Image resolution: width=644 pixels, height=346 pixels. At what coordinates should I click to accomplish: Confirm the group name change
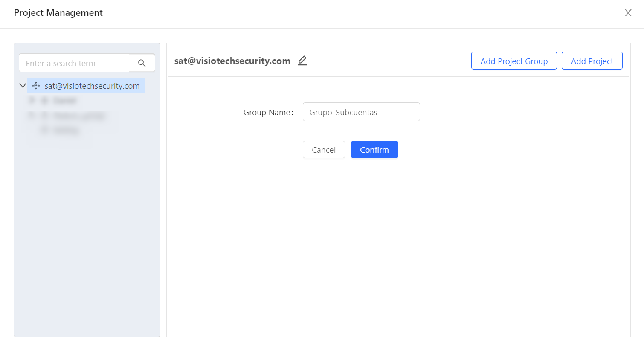click(x=374, y=150)
